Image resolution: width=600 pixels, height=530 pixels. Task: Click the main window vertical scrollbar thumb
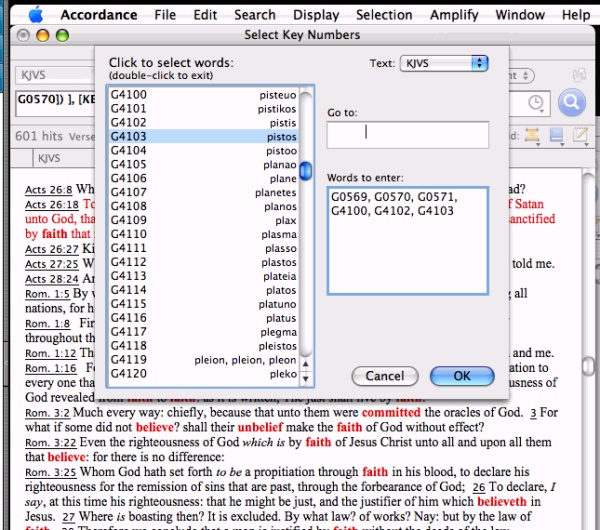[x=589, y=367]
